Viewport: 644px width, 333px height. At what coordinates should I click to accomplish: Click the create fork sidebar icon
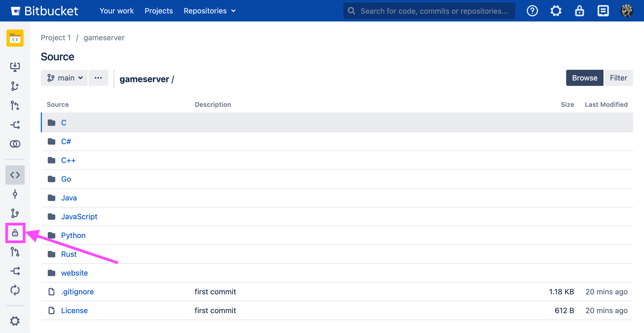(15, 125)
